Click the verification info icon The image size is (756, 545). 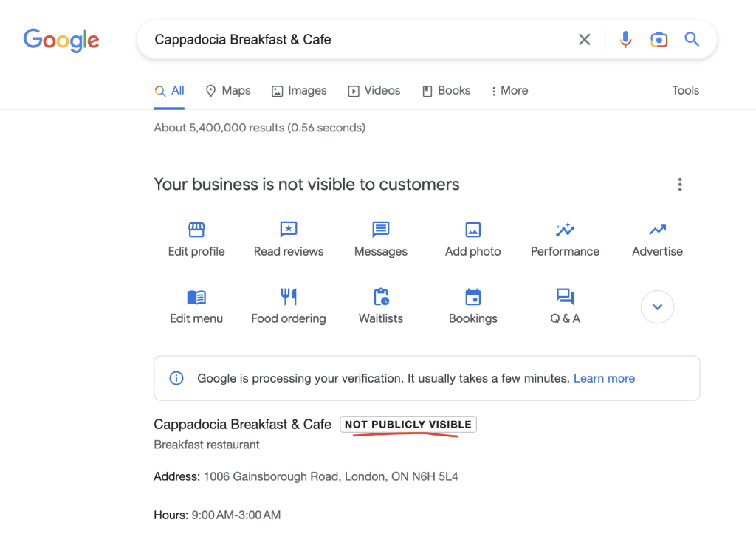(x=176, y=378)
